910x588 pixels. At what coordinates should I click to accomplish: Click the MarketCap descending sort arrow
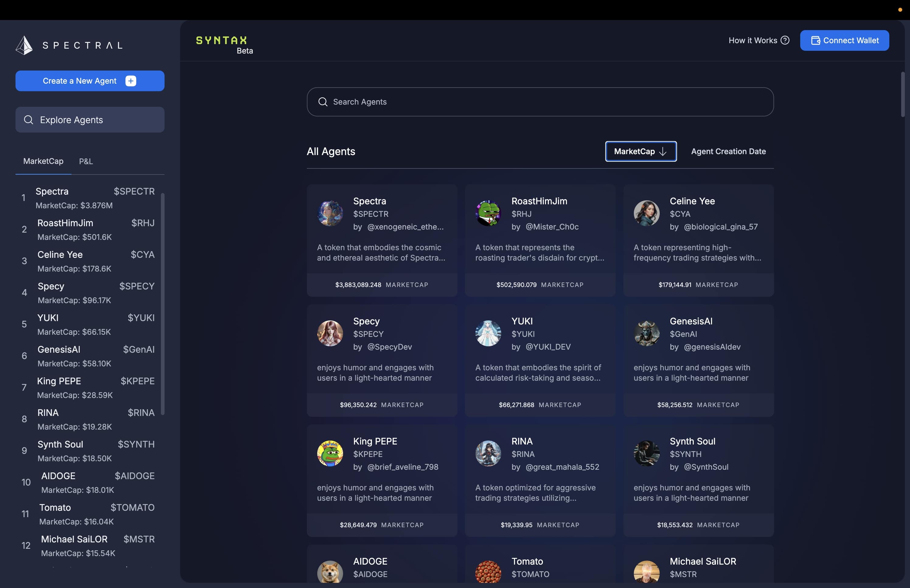pyautogui.click(x=663, y=152)
